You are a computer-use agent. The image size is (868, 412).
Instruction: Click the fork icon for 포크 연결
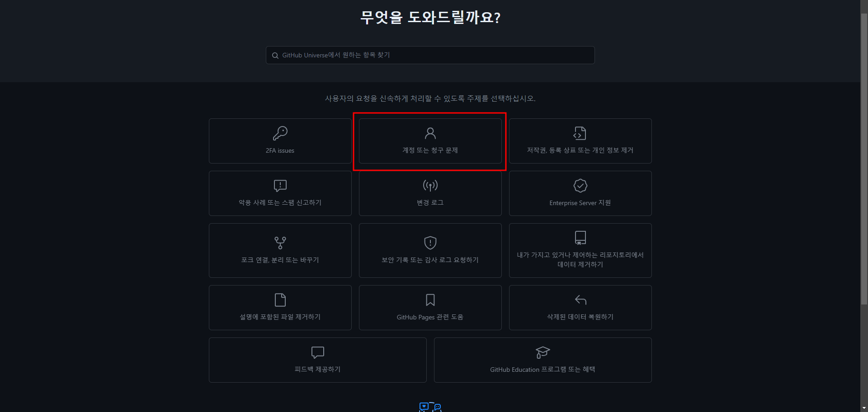pyautogui.click(x=280, y=243)
